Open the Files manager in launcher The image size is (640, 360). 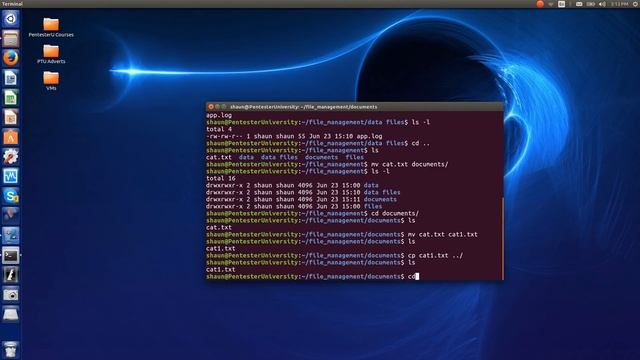[x=11, y=38]
